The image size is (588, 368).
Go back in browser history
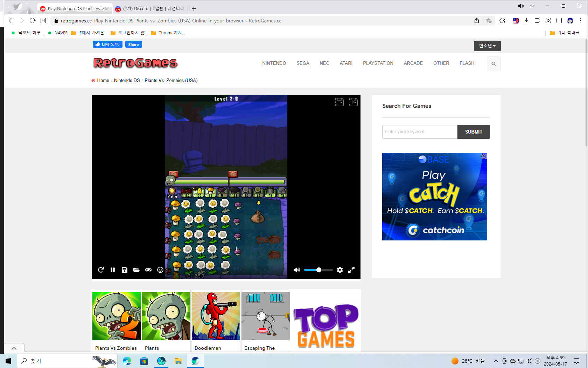pyautogui.click(x=10, y=21)
